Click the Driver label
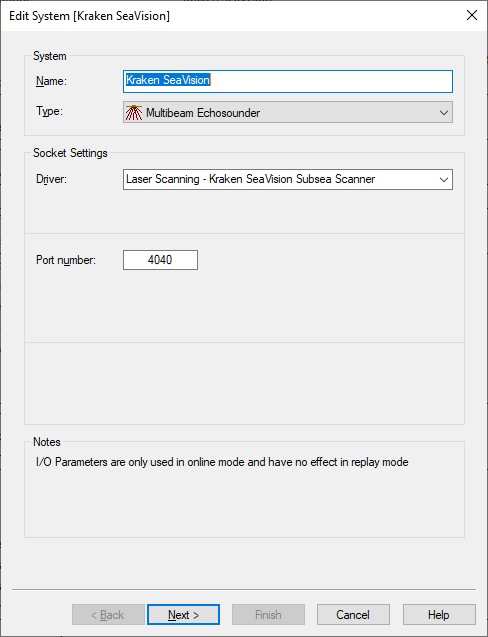488x637 pixels. point(51,179)
